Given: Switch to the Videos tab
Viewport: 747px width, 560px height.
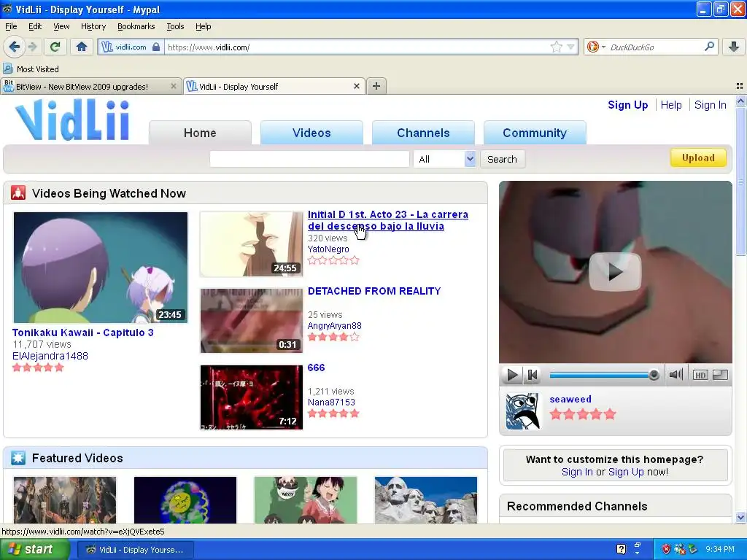Looking at the screenshot, I should click(x=311, y=133).
